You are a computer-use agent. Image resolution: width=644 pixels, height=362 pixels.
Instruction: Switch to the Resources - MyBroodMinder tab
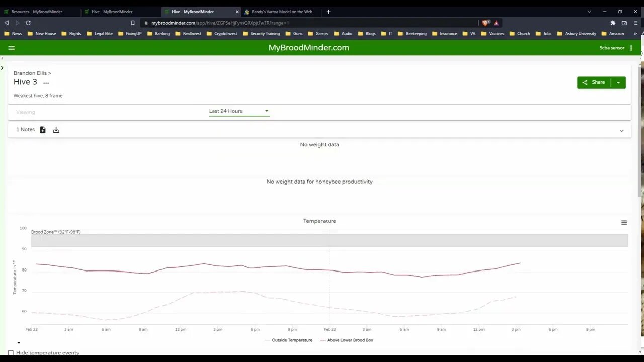tap(40, 12)
